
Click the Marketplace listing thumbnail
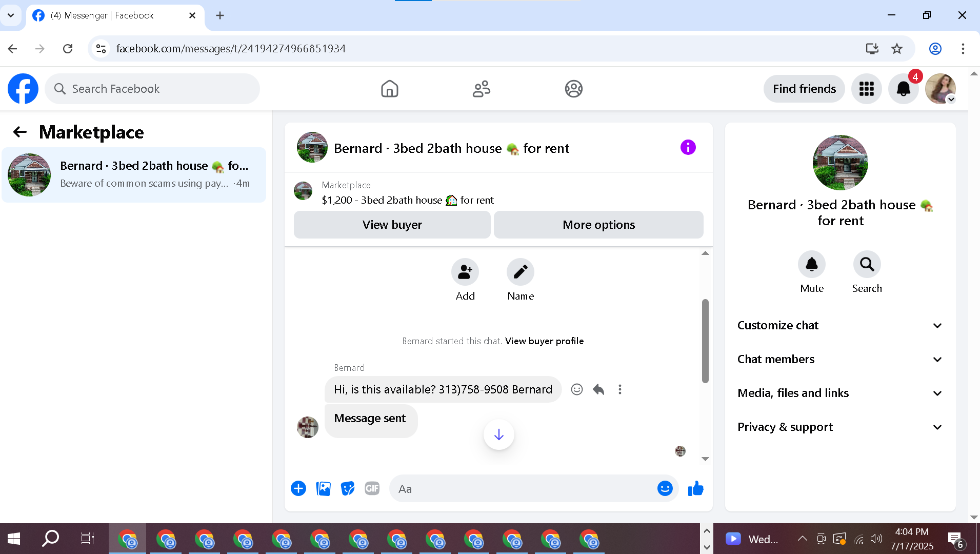pyautogui.click(x=303, y=191)
